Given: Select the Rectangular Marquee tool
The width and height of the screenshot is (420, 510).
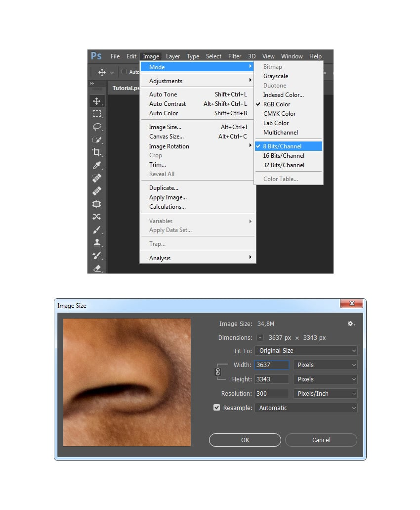Looking at the screenshot, I should [97, 114].
